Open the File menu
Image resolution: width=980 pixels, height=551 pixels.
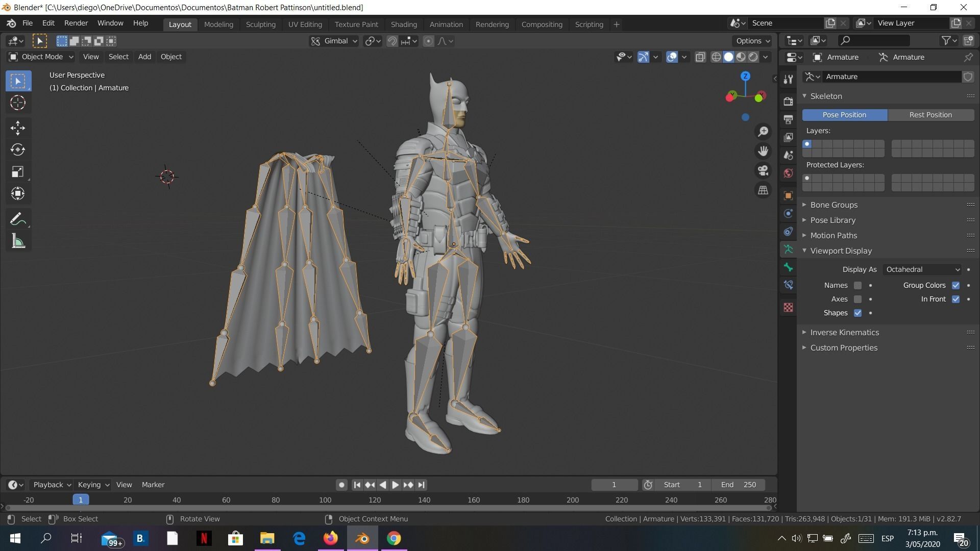(x=28, y=23)
